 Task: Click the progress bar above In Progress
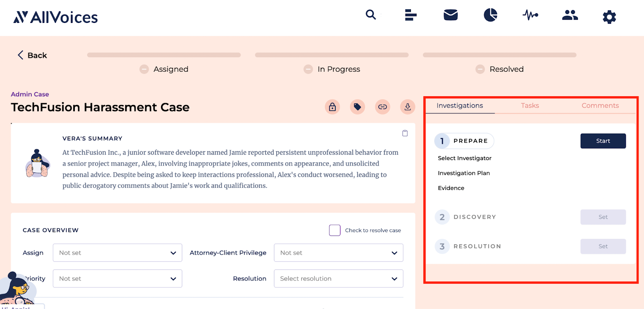click(332, 55)
